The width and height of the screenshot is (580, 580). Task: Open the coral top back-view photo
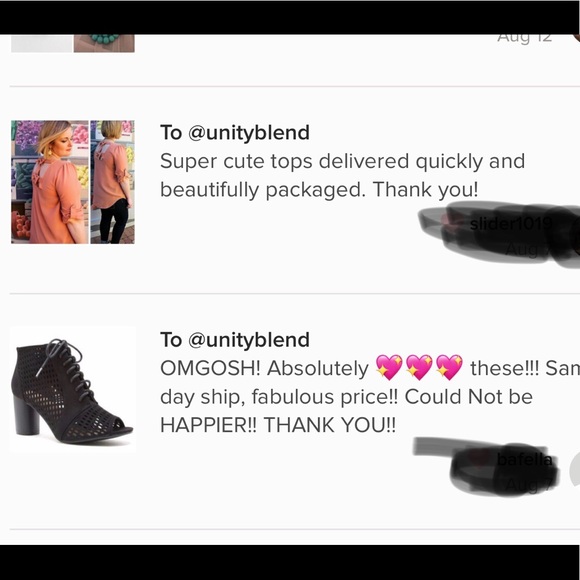point(112,182)
